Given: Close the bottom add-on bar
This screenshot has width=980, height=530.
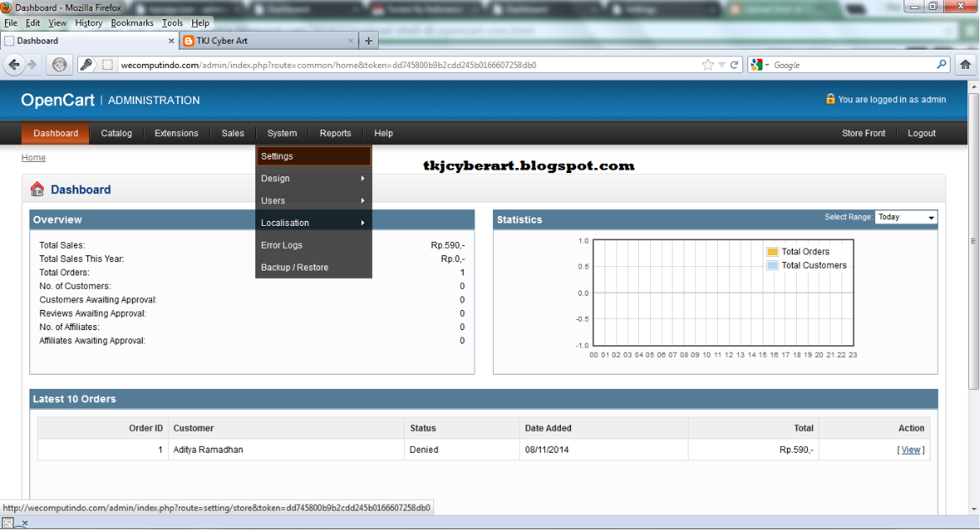Looking at the screenshot, I should [x=24, y=523].
